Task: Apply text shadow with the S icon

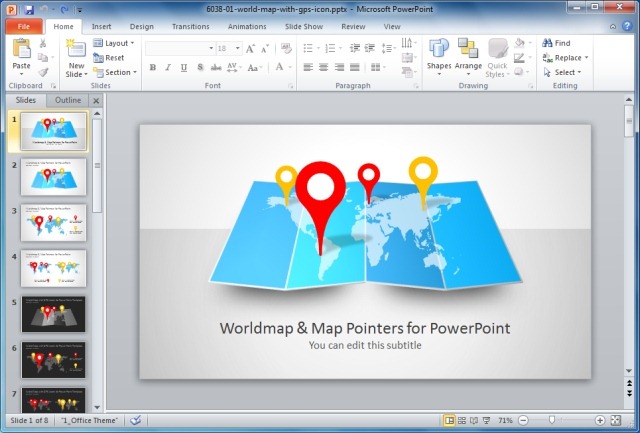Action: 200,67
